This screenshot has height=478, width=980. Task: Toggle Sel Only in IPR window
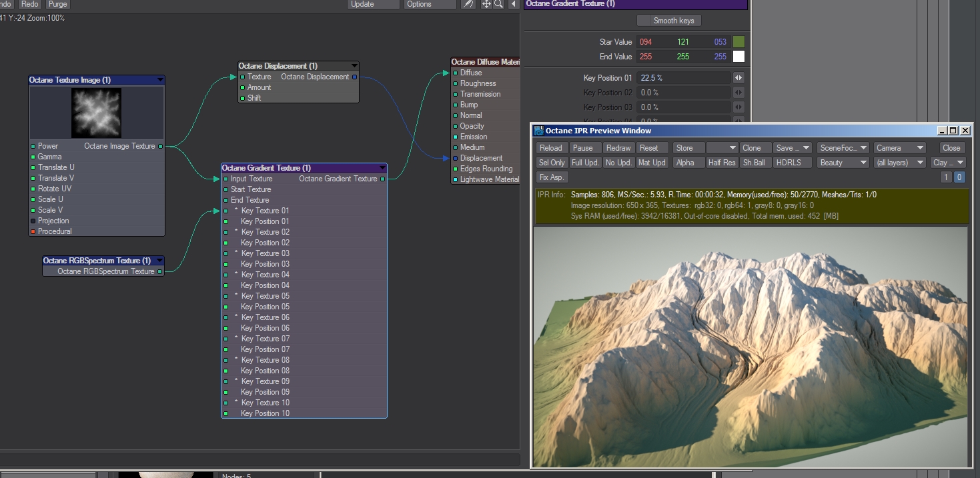coord(552,163)
